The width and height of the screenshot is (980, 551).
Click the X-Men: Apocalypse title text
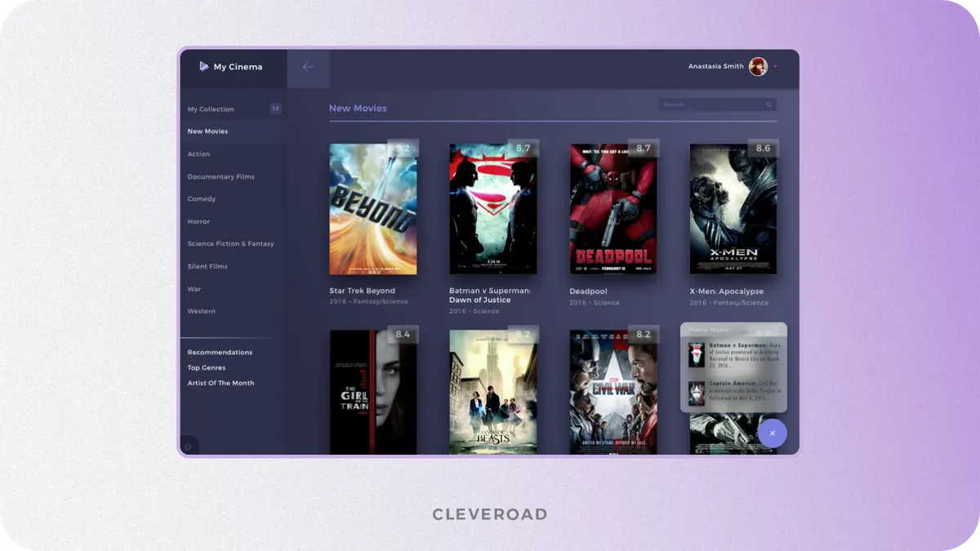point(727,291)
